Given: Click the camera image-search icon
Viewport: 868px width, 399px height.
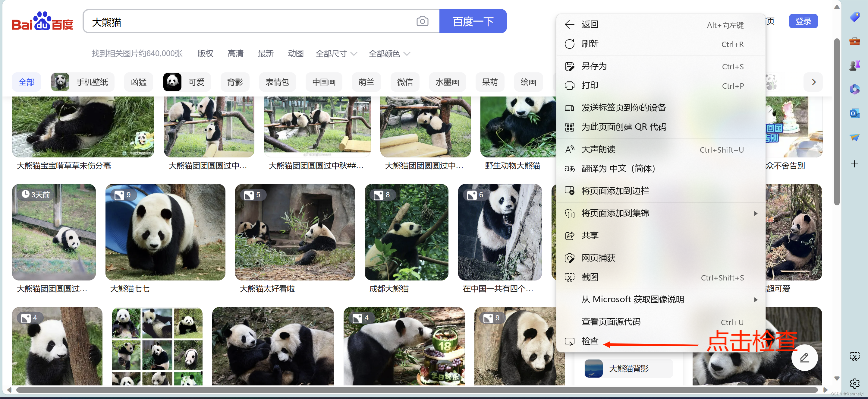Looking at the screenshot, I should pyautogui.click(x=422, y=21).
